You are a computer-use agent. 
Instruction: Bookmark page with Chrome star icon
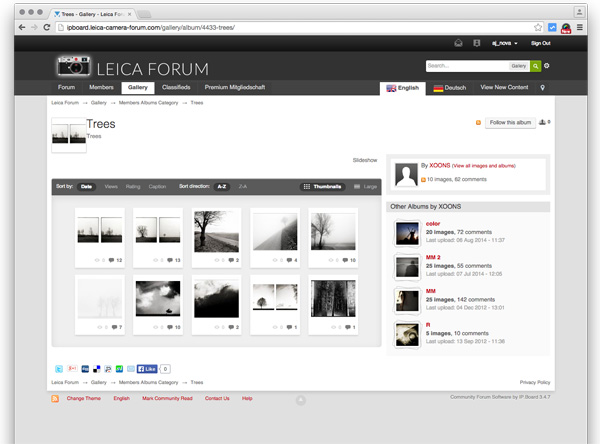tap(538, 27)
